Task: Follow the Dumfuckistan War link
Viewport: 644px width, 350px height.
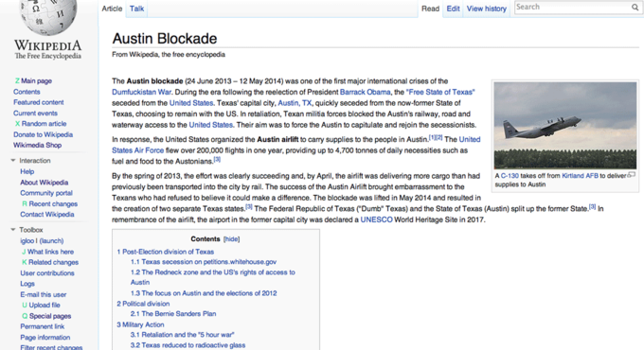Action: [141, 92]
